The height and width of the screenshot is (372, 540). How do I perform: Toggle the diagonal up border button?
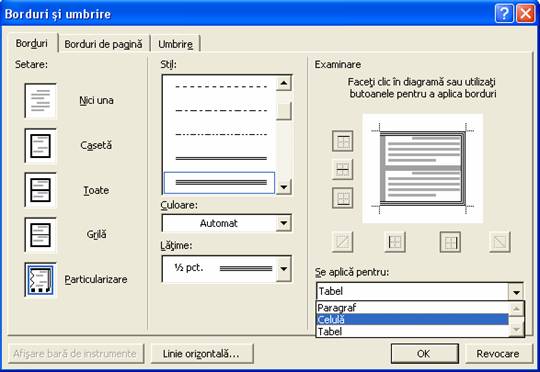[343, 242]
